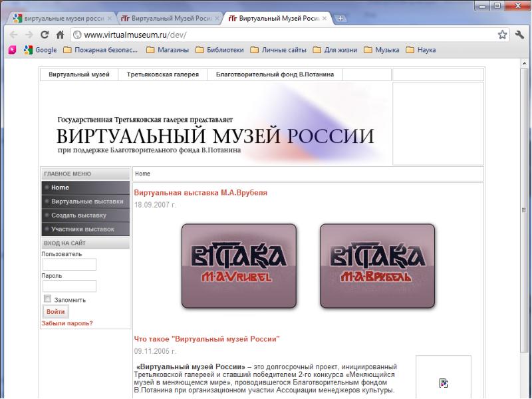Open the M.A.Vrubel exhibition thumbnail
The width and height of the screenshot is (532, 399).
239,266
